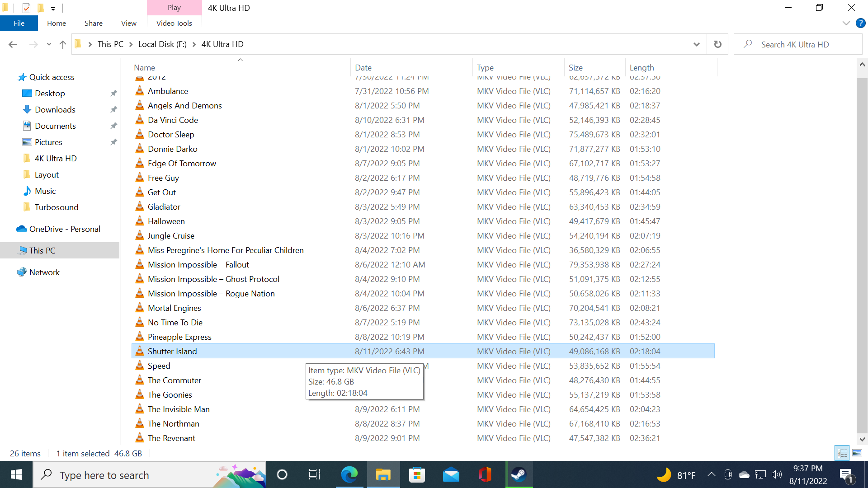Click the VLC icon for Gladiator
This screenshot has width=868, height=488.
[140, 206]
